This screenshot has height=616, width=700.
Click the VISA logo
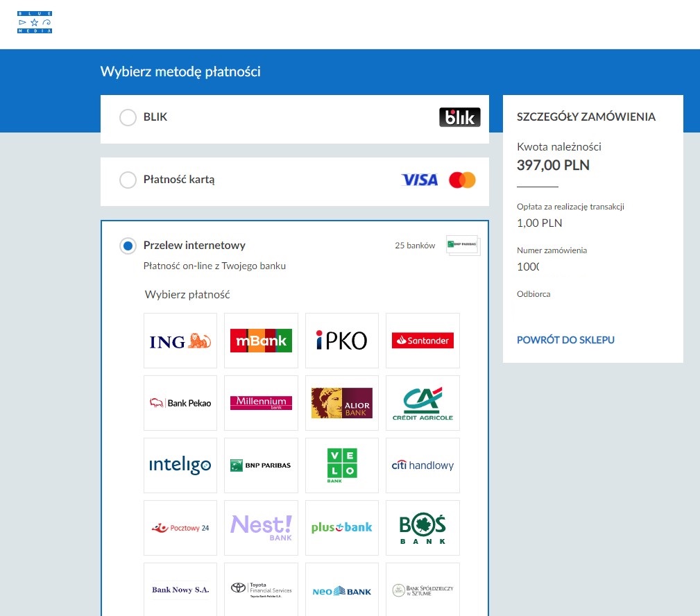[x=420, y=180]
